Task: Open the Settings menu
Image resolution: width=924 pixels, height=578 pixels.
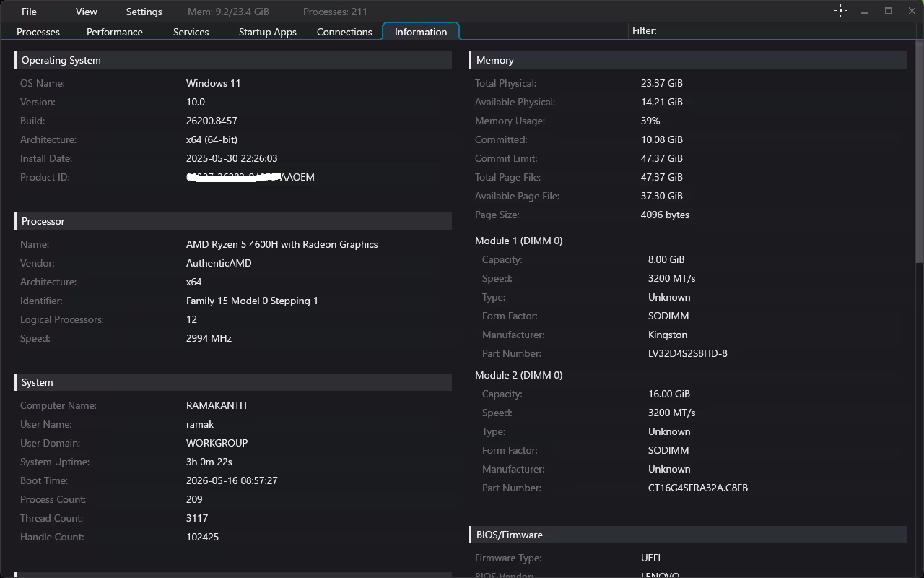Action: [x=144, y=12]
